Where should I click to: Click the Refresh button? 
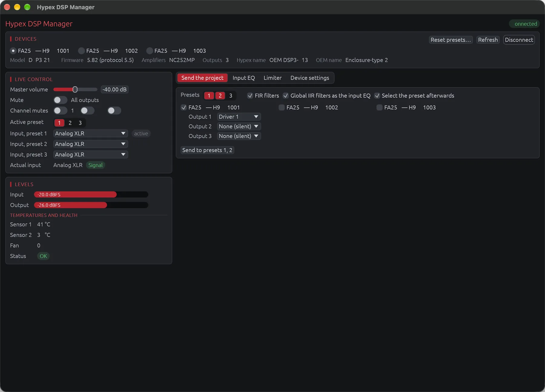tap(488, 40)
